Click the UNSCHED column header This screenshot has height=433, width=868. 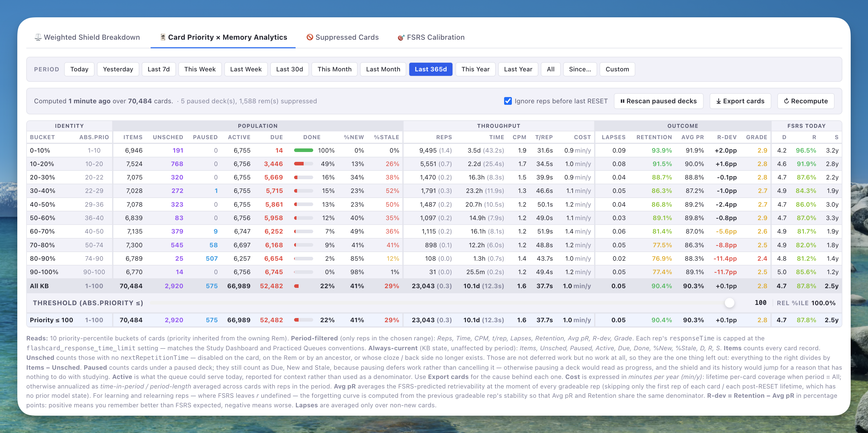[168, 137]
